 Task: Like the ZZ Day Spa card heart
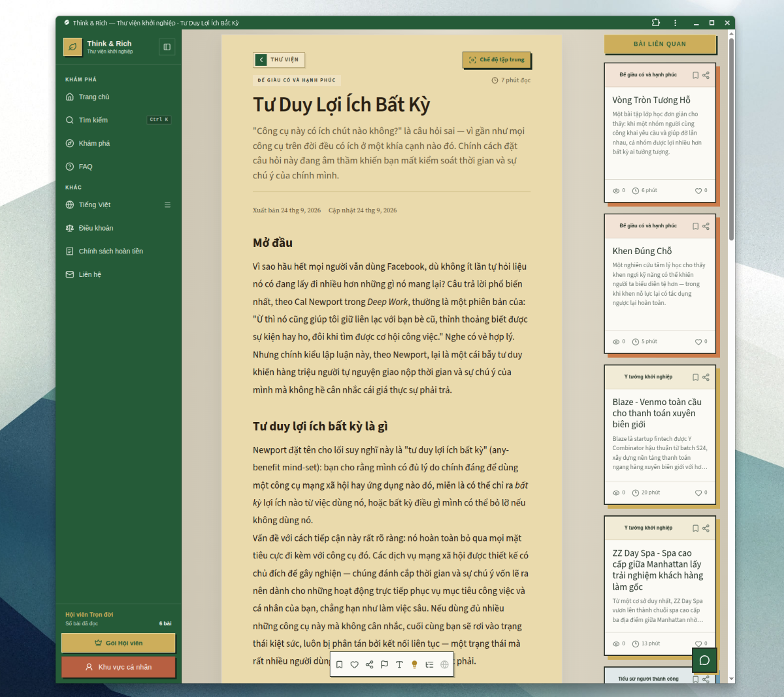698,643
